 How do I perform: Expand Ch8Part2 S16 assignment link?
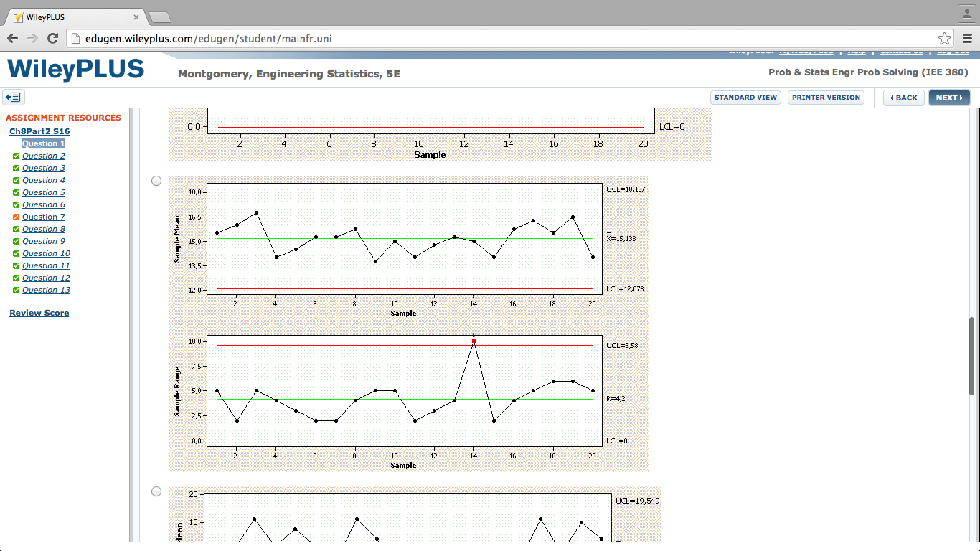(x=39, y=131)
